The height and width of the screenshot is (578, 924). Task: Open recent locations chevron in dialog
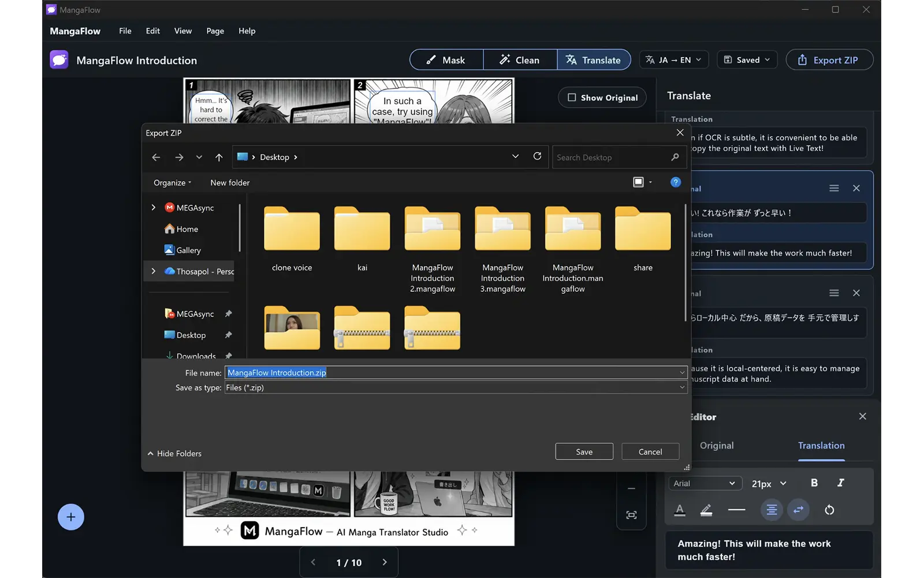[x=199, y=157]
